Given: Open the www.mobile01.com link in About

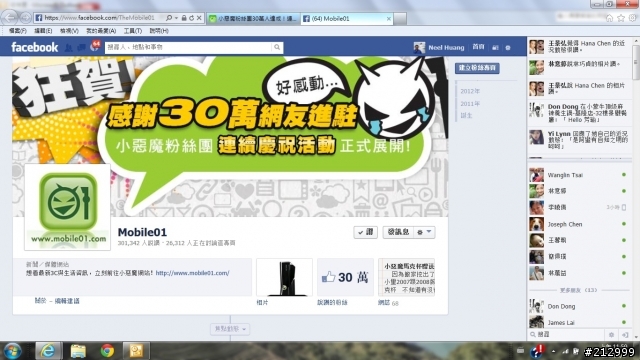Looking at the screenshot, I should (192, 273).
